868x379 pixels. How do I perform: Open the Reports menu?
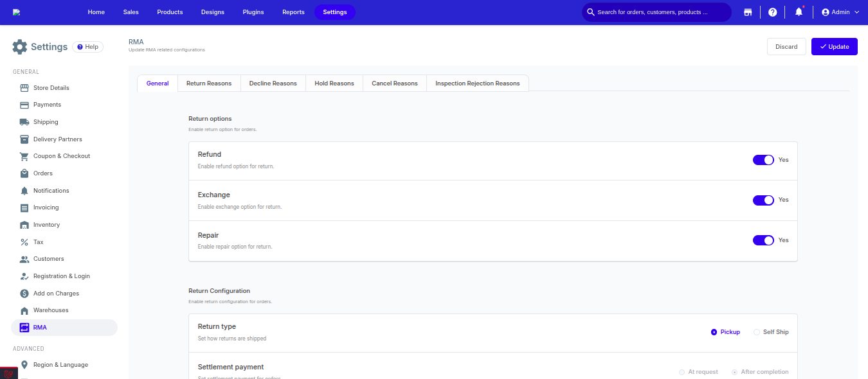pyautogui.click(x=293, y=12)
